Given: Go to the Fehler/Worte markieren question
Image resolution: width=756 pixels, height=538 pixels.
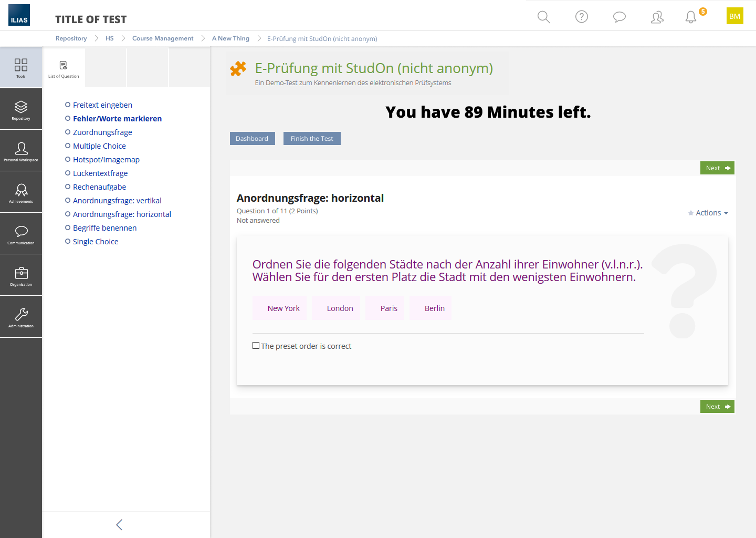Looking at the screenshot, I should (117, 119).
